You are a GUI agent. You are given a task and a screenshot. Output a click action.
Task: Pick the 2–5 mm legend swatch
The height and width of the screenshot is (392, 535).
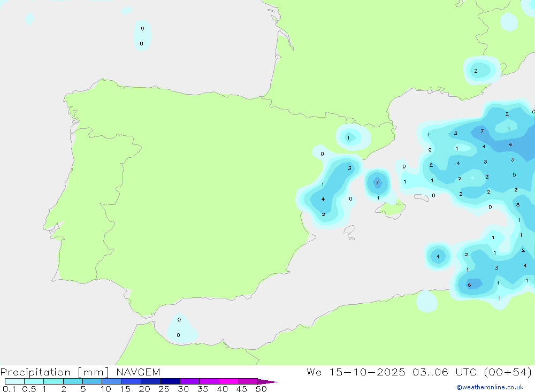73,381
